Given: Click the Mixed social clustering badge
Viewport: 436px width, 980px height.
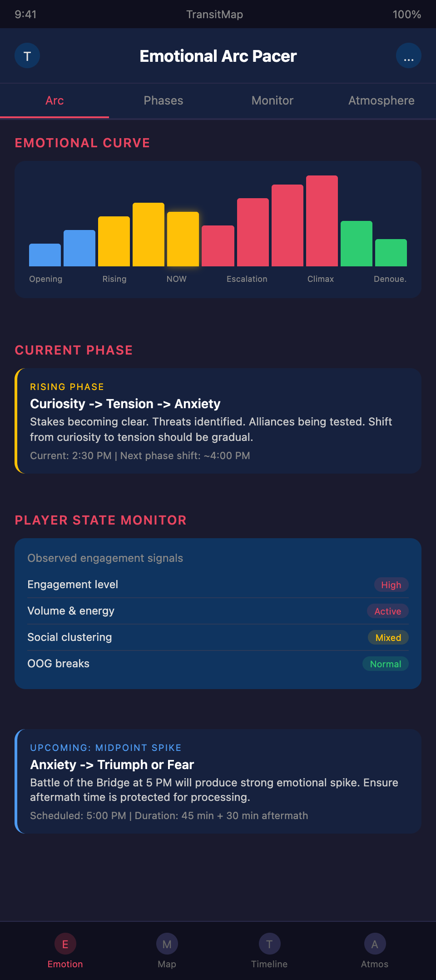Looking at the screenshot, I should coord(388,638).
